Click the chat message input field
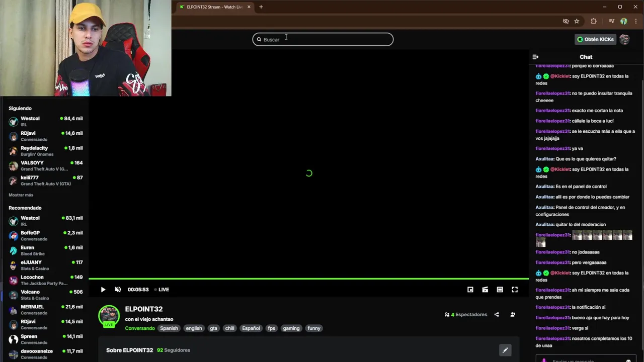The width and height of the screenshot is (644, 362). click(586, 360)
